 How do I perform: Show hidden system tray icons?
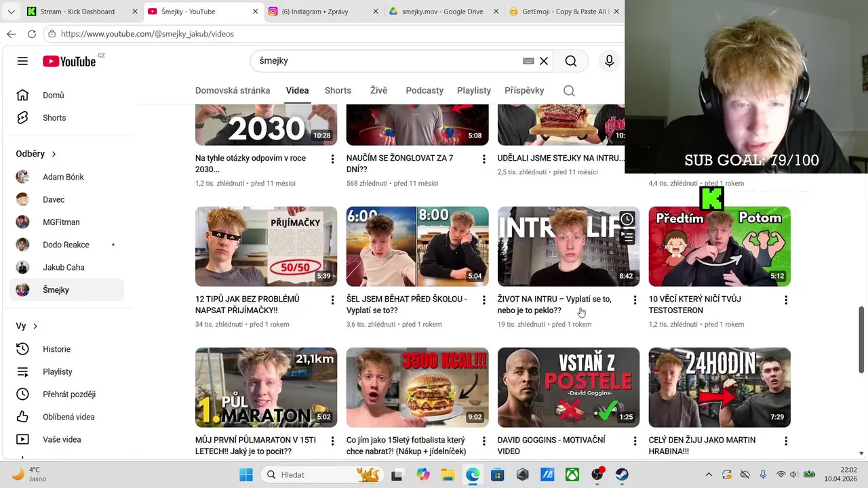pyautogui.click(x=709, y=474)
